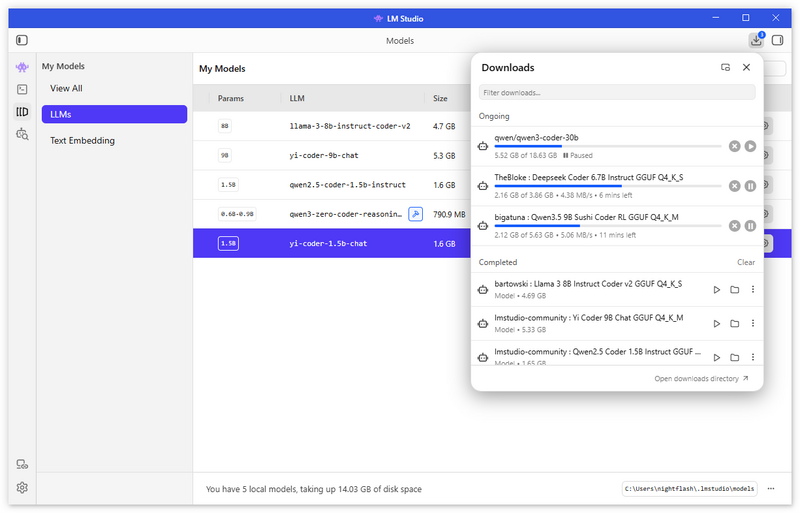
Task: Open the Discover search icon in sidebar
Action: [22, 134]
